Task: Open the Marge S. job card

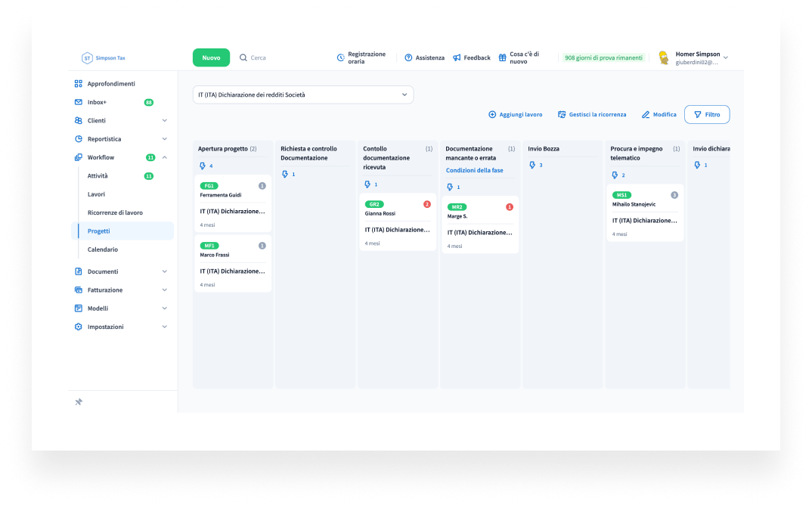Action: pyautogui.click(x=480, y=225)
